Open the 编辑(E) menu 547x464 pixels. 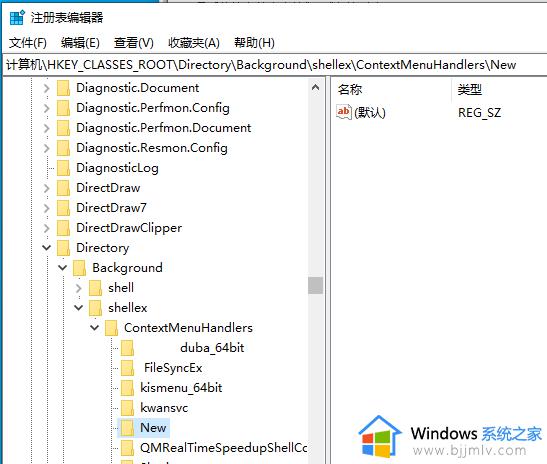(80, 43)
